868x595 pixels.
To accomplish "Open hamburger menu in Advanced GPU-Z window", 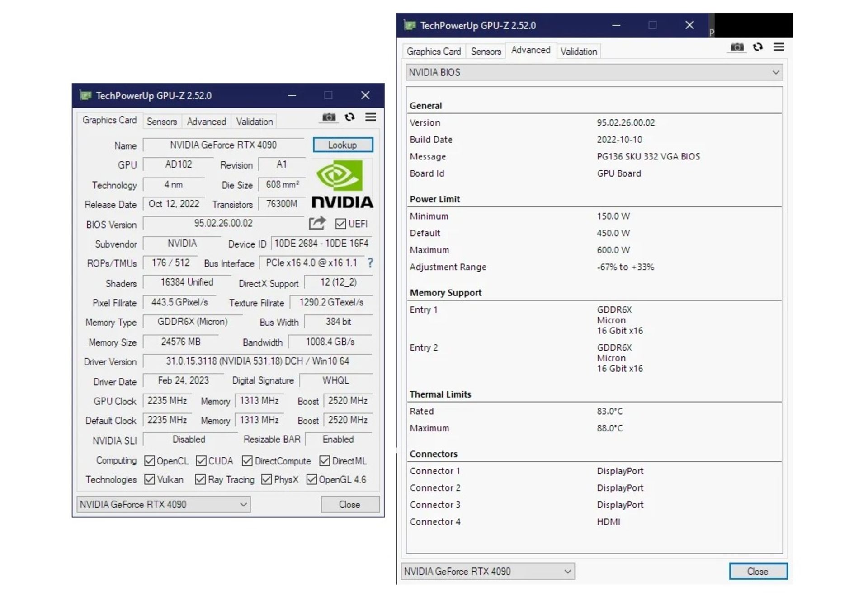I will (778, 47).
